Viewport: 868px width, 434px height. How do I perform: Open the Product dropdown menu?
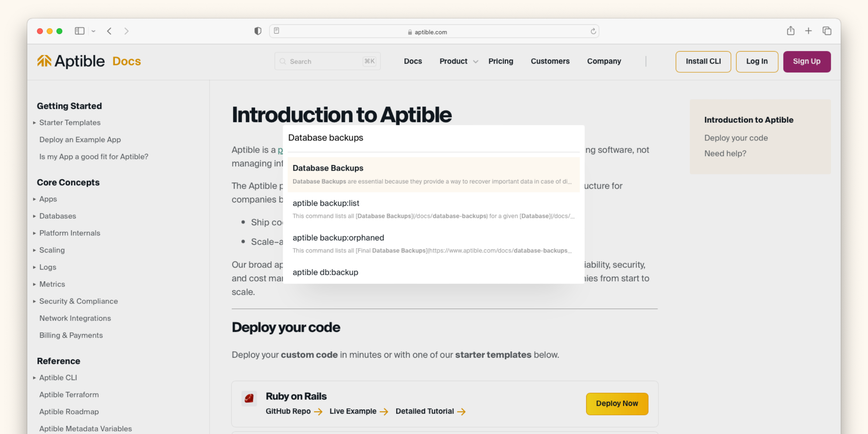459,61
